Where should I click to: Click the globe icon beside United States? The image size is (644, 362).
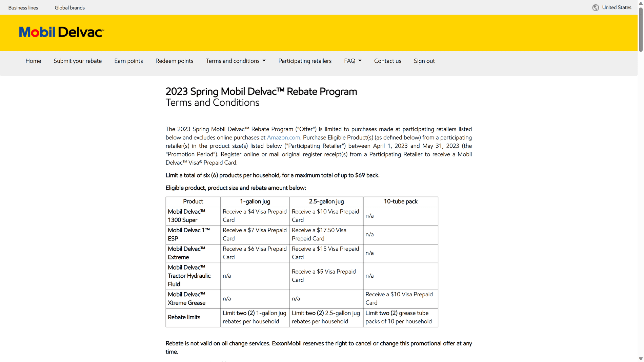(x=596, y=7)
